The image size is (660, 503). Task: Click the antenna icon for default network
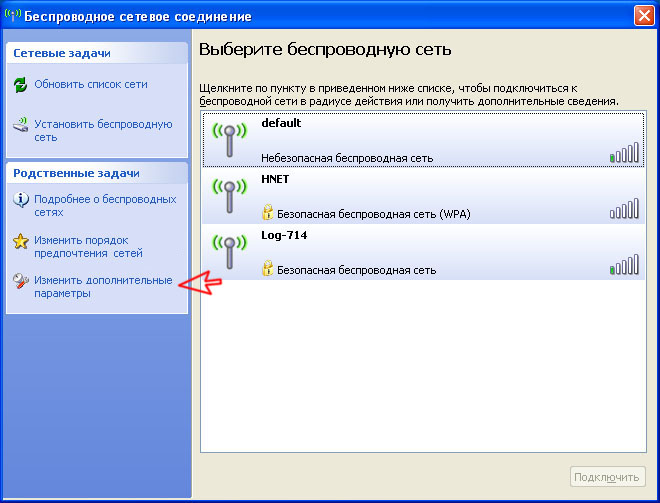click(x=229, y=139)
